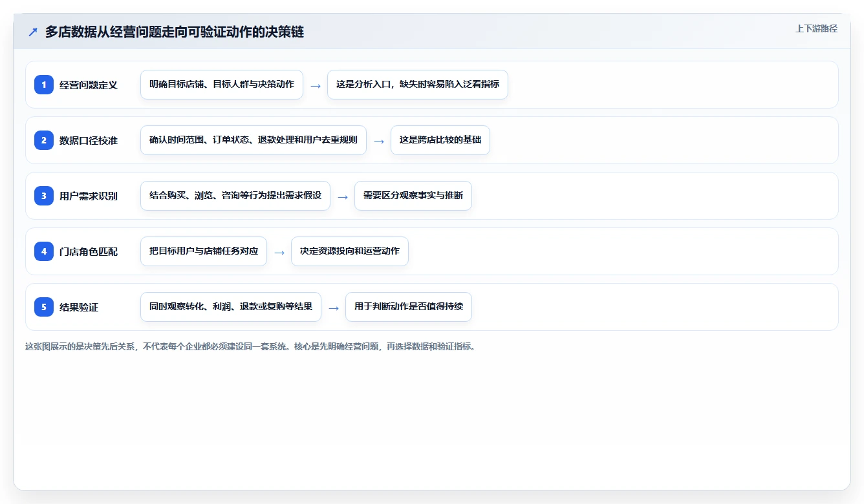Click the number 5 step badge
The image size is (864, 504).
(x=44, y=307)
